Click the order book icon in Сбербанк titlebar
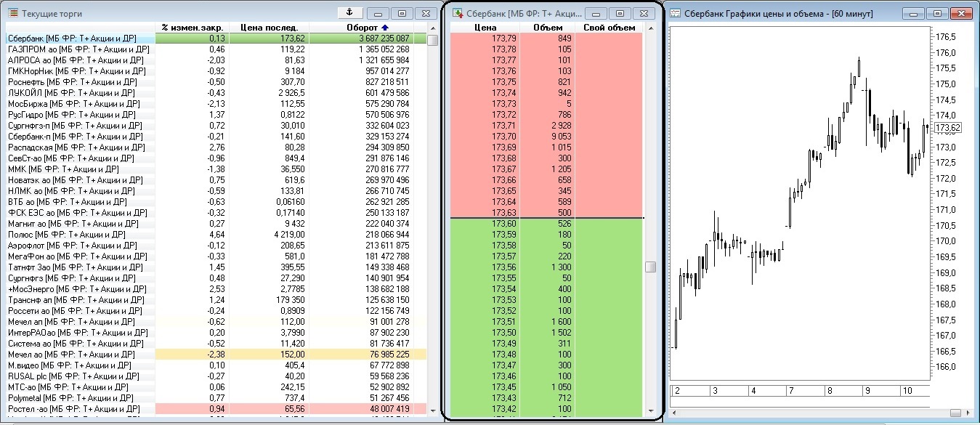This screenshot has width=980, height=425. click(456, 12)
